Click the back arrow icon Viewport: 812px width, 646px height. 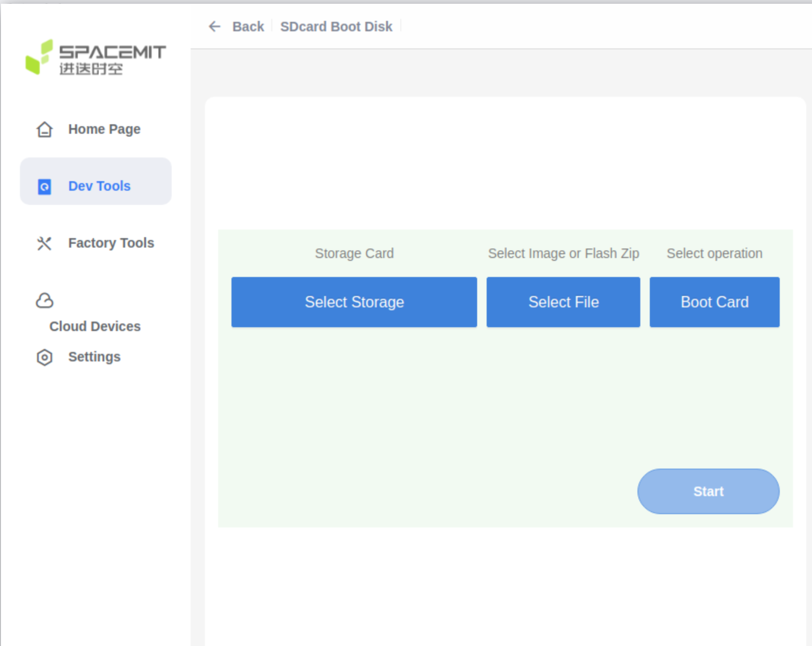coord(214,27)
